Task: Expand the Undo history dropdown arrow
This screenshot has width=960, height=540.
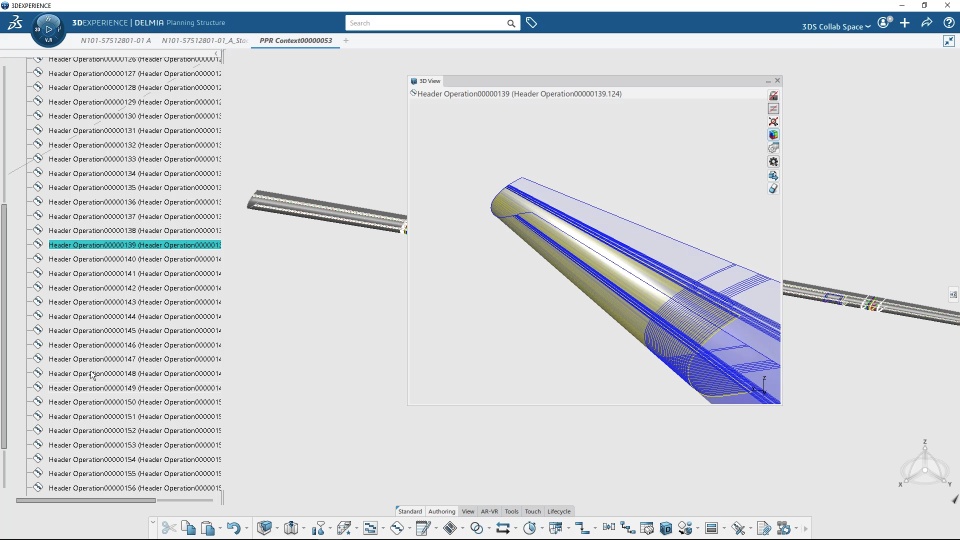Action: pos(245,528)
